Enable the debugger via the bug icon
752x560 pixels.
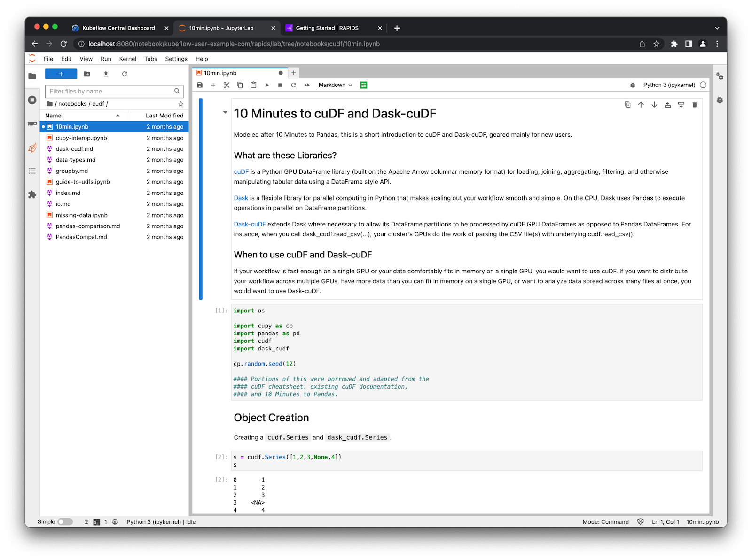pyautogui.click(x=633, y=85)
